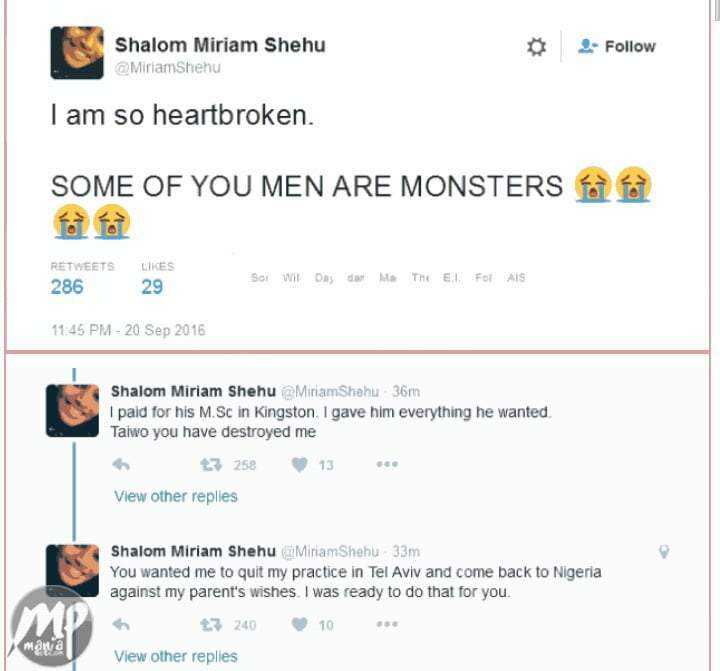Screen dimensions: 720x671
Task: View other replies under the Kingston tweet
Action: 176,496
